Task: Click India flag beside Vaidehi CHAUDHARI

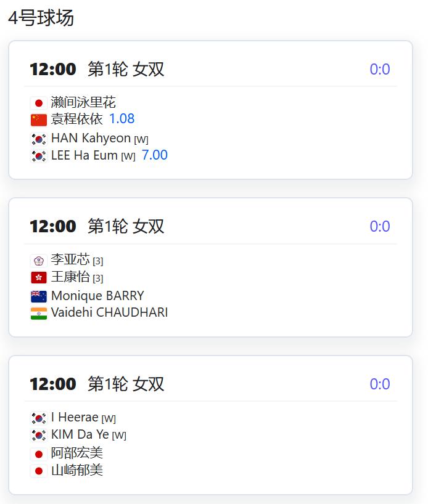Action: tap(39, 314)
